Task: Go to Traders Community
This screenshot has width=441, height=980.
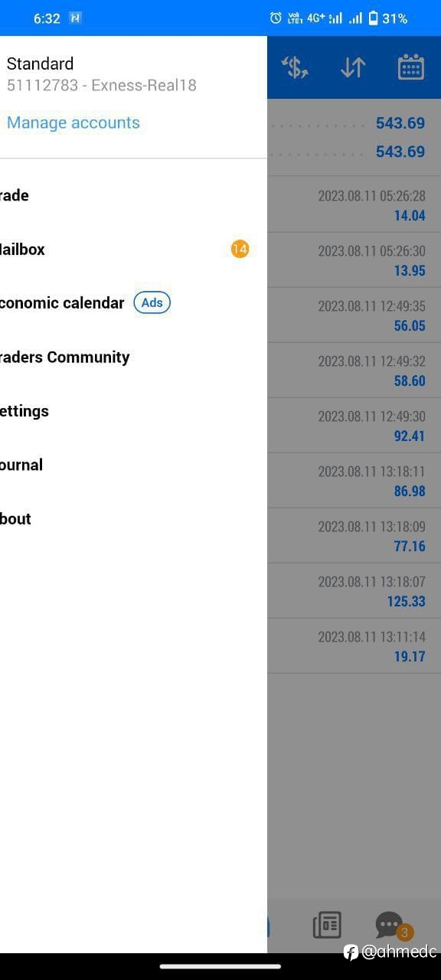Action: point(133,357)
